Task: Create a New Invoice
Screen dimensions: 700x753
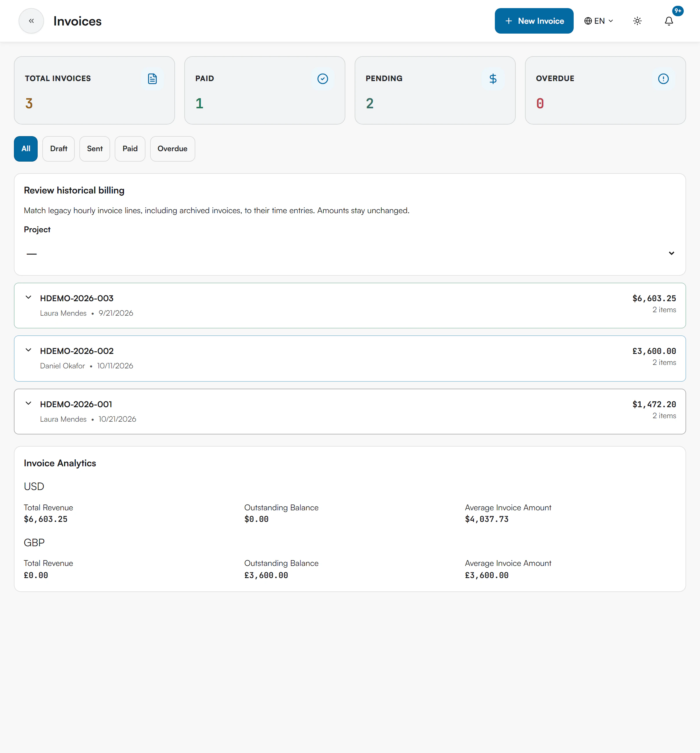Action: click(534, 21)
